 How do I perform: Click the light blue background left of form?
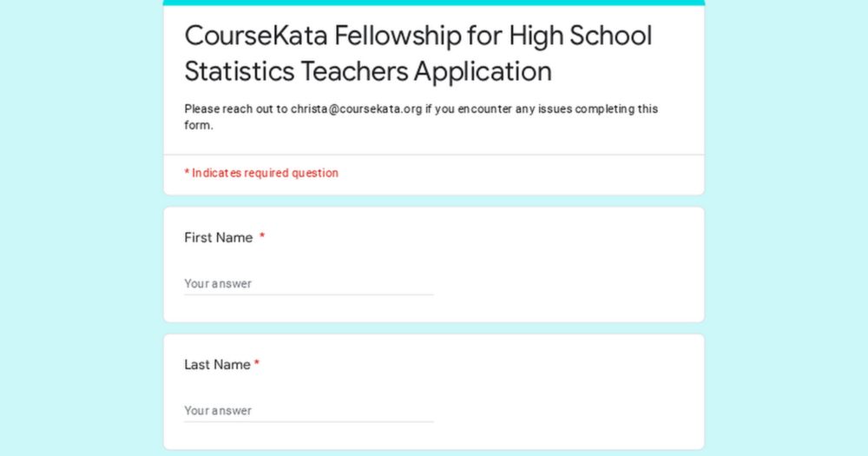(82, 228)
